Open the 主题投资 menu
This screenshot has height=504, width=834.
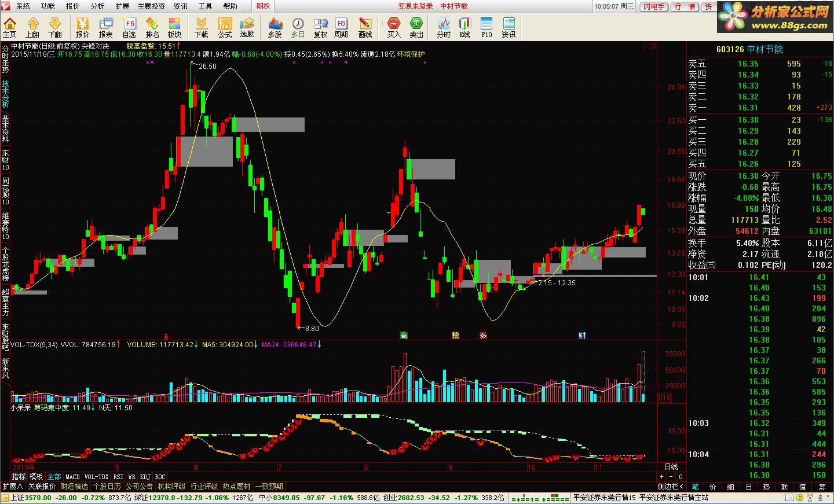151,6
